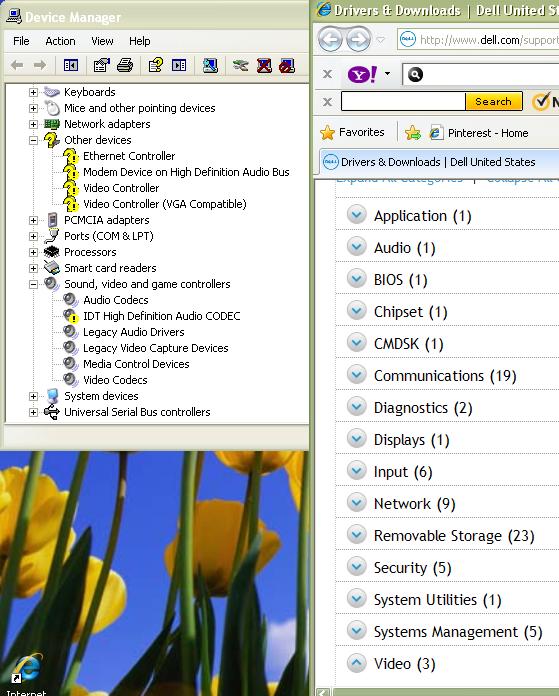The width and height of the screenshot is (559, 696).
Task: Expand the Audio (1) driver category
Action: click(x=357, y=247)
